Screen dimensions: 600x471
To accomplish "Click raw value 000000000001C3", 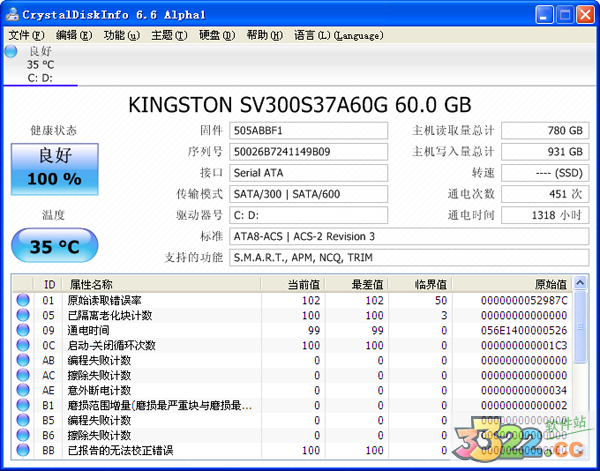I will (524, 346).
